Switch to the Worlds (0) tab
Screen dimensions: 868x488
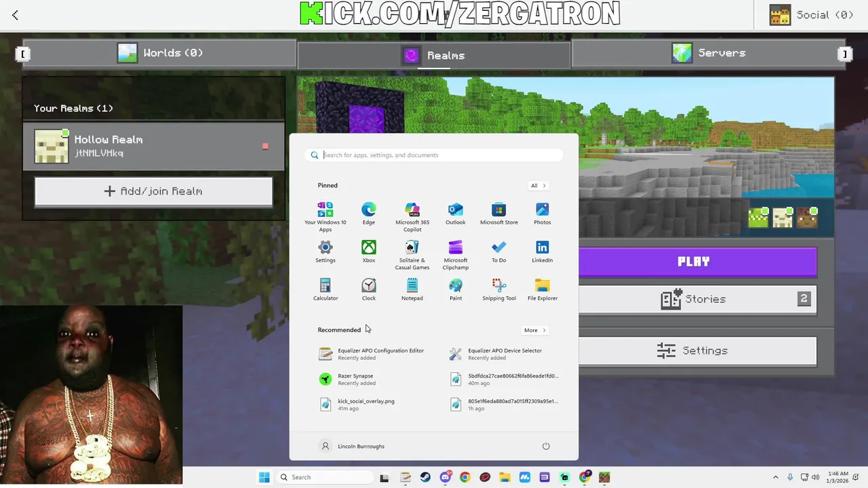[x=160, y=53]
